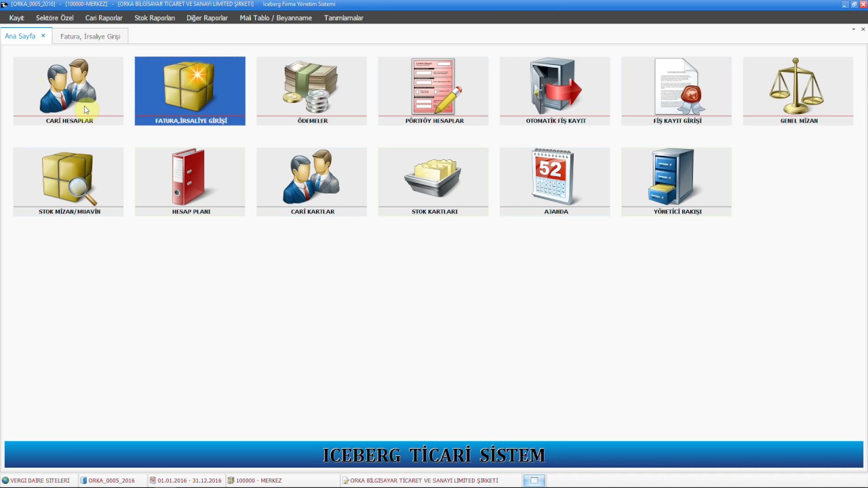Click the application icon in title bar
This screenshot has width=868, height=488.
[4, 4]
